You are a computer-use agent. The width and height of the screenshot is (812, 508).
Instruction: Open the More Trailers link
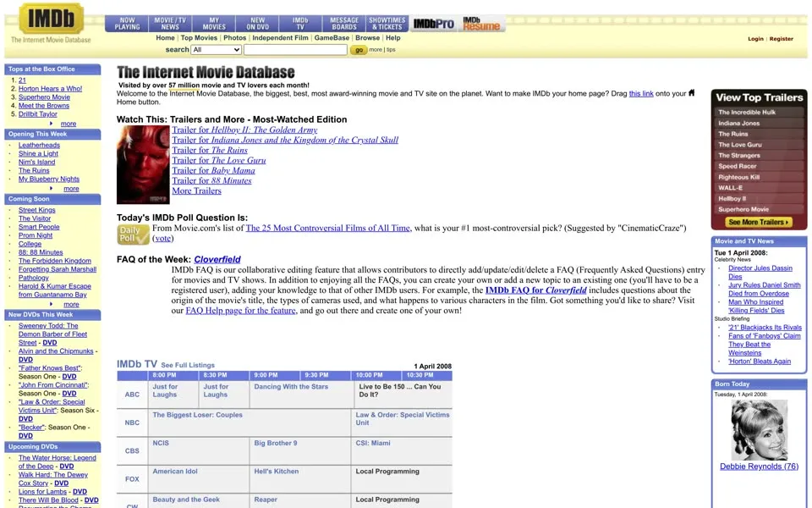coord(196,190)
